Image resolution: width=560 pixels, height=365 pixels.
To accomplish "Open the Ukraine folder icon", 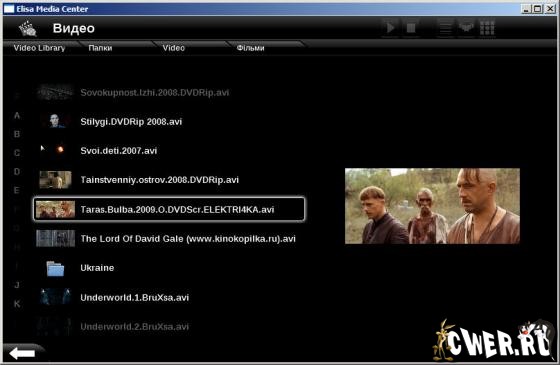I will pyautogui.click(x=55, y=269).
